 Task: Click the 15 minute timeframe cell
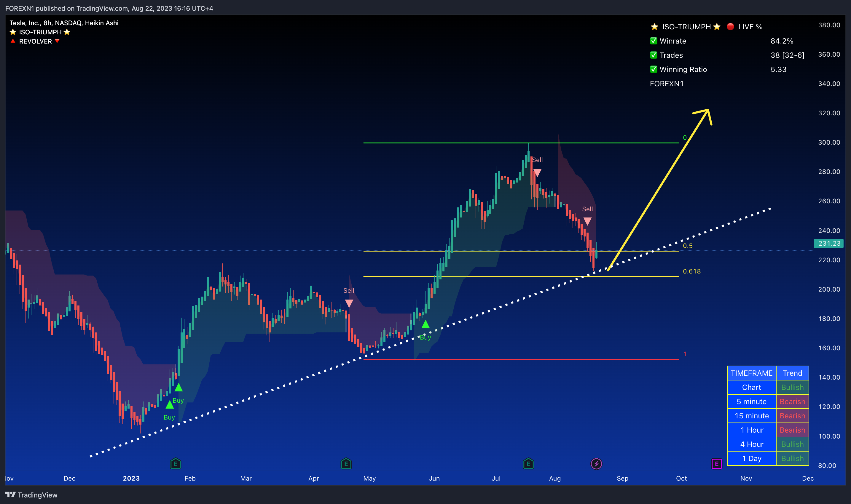coord(751,416)
